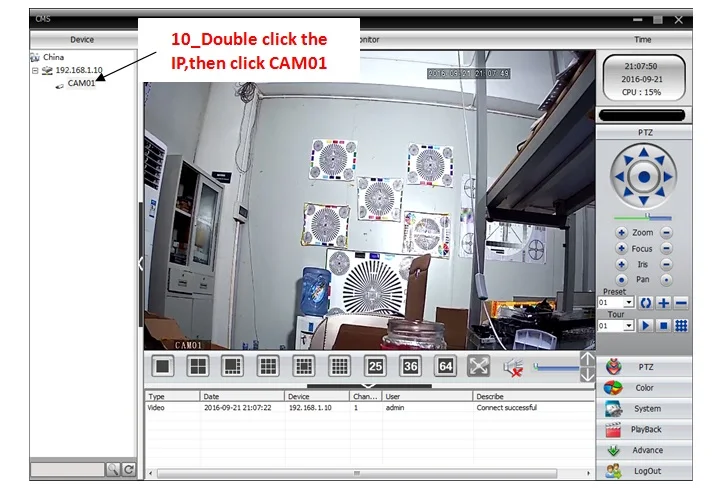The image size is (720, 492).
Task: Add a new preset
Action: click(x=664, y=303)
